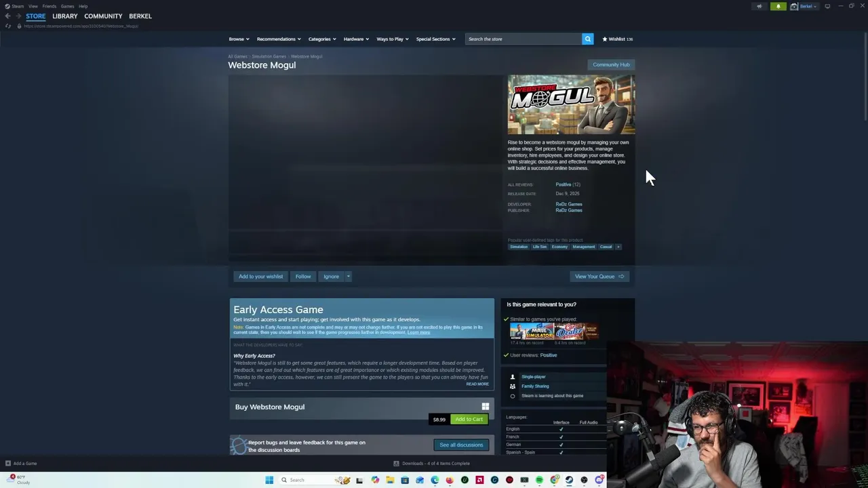Viewport: 868px width, 488px height.
Task: Focus the Search the store field
Action: tap(524, 39)
